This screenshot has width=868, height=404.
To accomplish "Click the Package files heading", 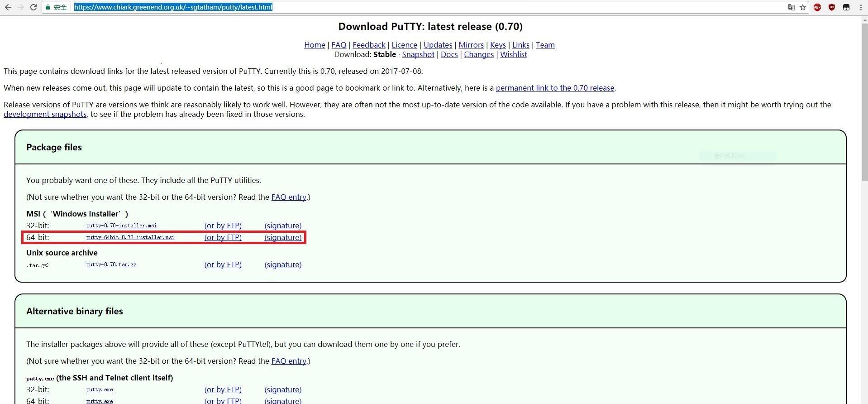I will coord(54,147).
